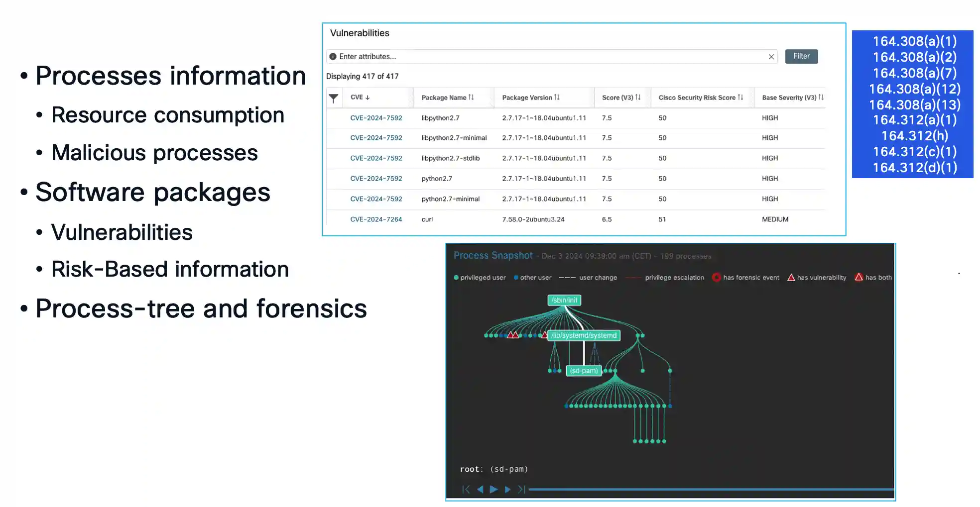Select the Vulnerabilities panel title
Image resolution: width=980 pixels, height=507 pixels.
click(359, 33)
